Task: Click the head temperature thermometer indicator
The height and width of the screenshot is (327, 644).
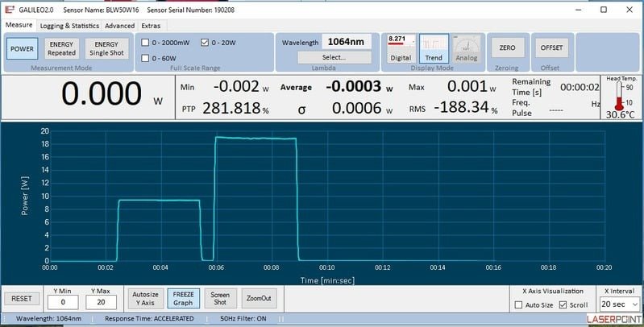Action: [619, 96]
